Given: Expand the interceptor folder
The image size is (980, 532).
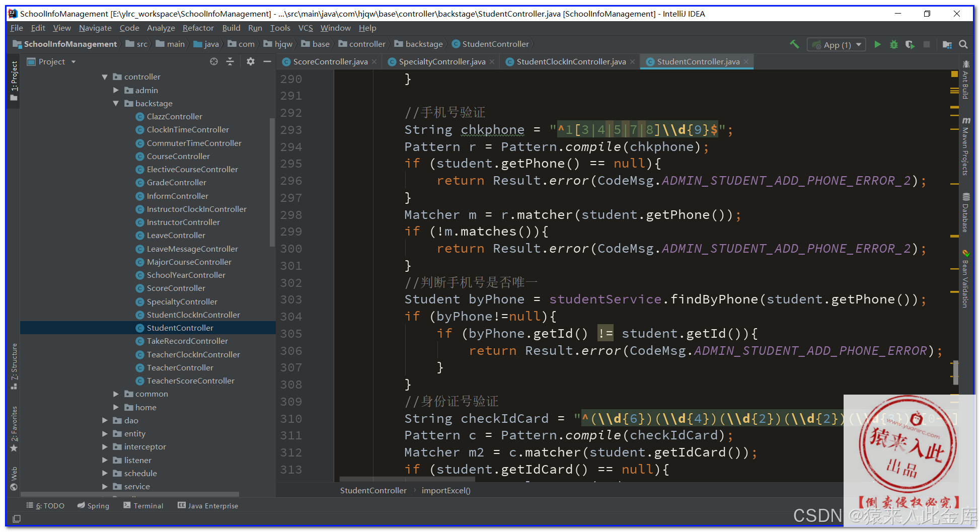Looking at the screenshot, I should [105, 446].
